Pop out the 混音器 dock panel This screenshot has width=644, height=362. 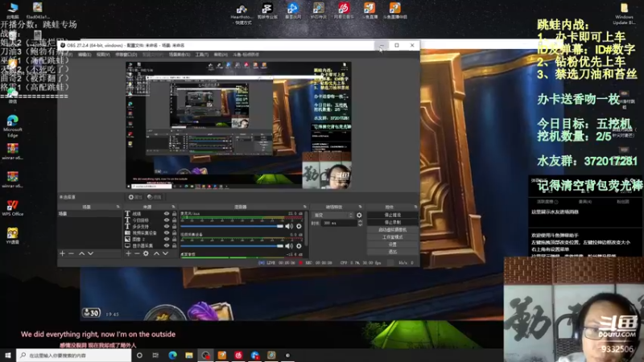tap(305, 207)
